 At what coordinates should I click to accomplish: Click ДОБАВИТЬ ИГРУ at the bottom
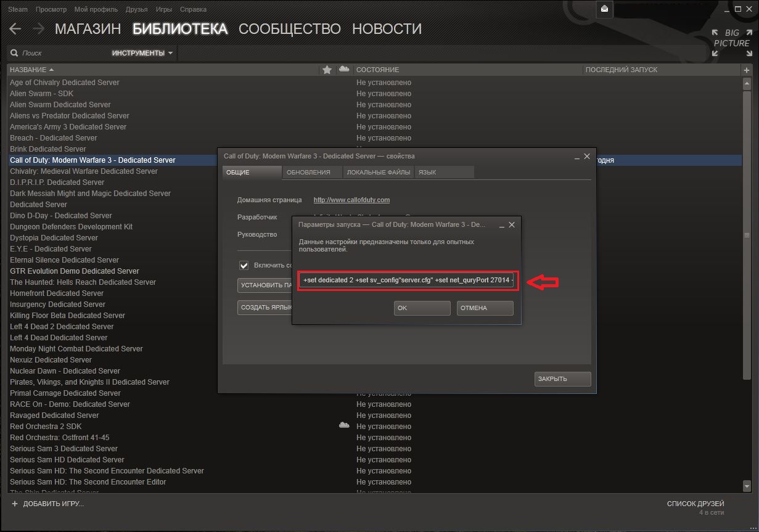click(x=54, y=504)
